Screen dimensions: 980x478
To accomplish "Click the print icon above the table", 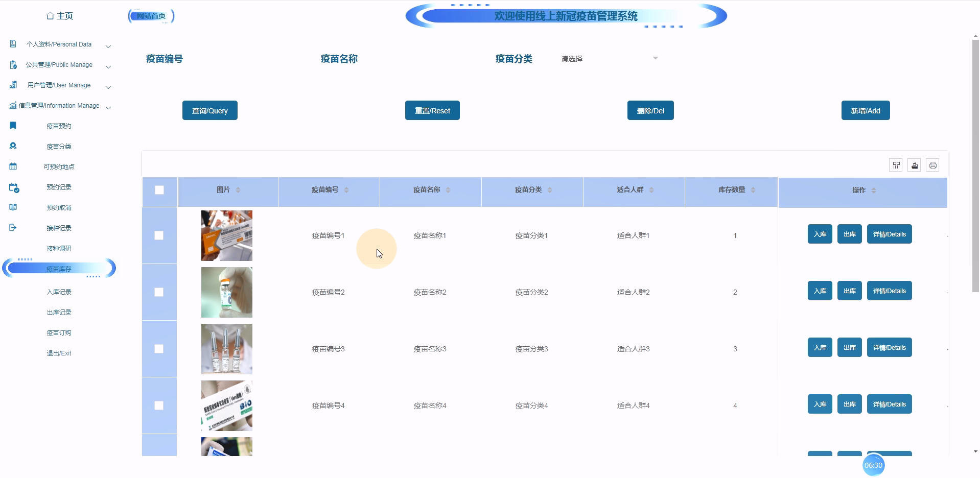I will 932,165.
